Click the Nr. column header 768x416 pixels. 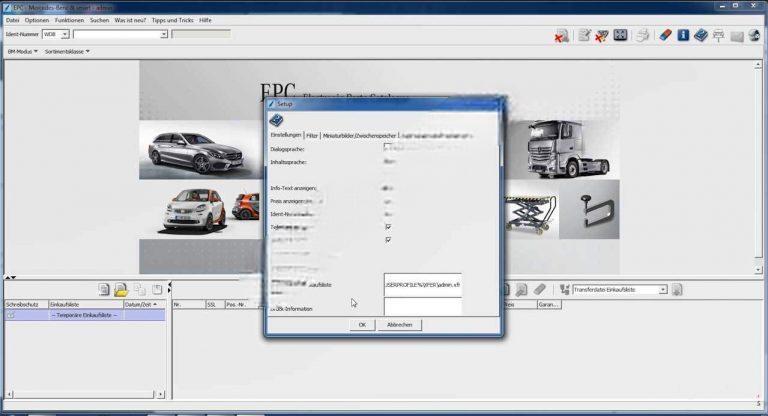click(189, 304)
